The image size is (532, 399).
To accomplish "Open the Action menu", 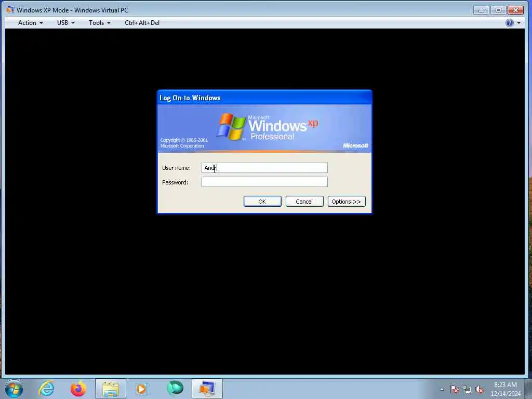I will [x=30, y=23].
